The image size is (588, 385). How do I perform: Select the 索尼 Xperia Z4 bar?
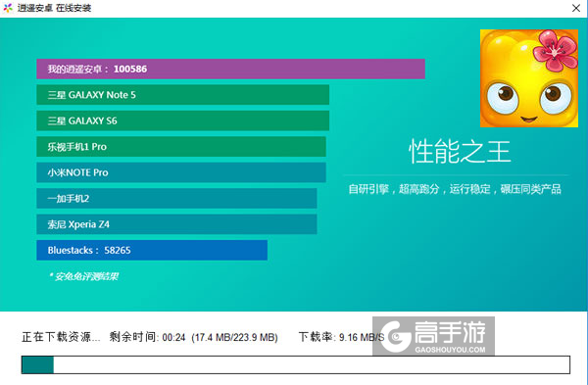point(176,223)
